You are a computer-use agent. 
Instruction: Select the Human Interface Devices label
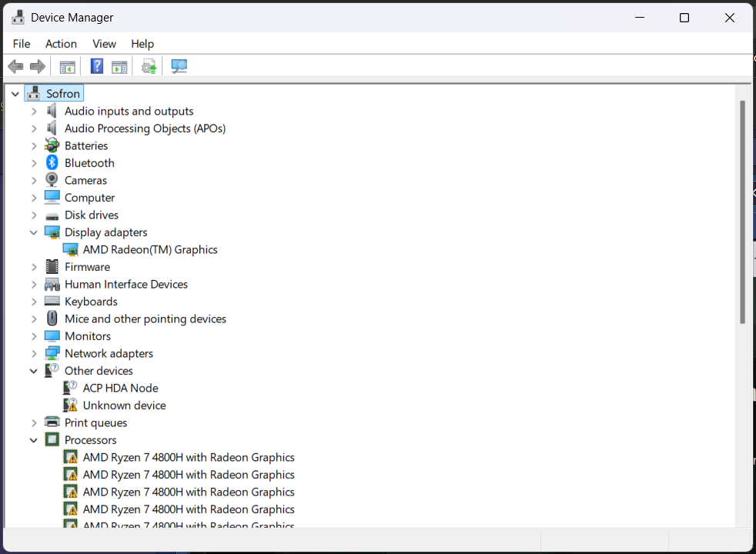point(126,284)
